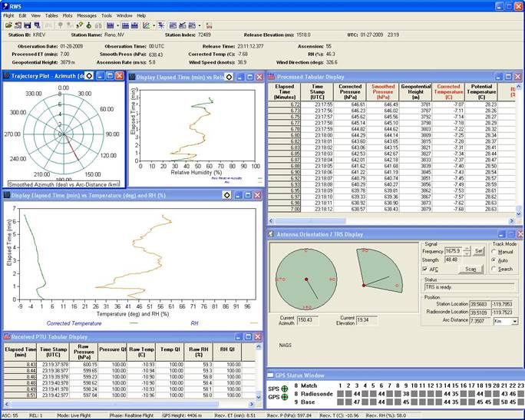Click the Set frequency button
Viewport: 525px width, 420px height.
479,251
